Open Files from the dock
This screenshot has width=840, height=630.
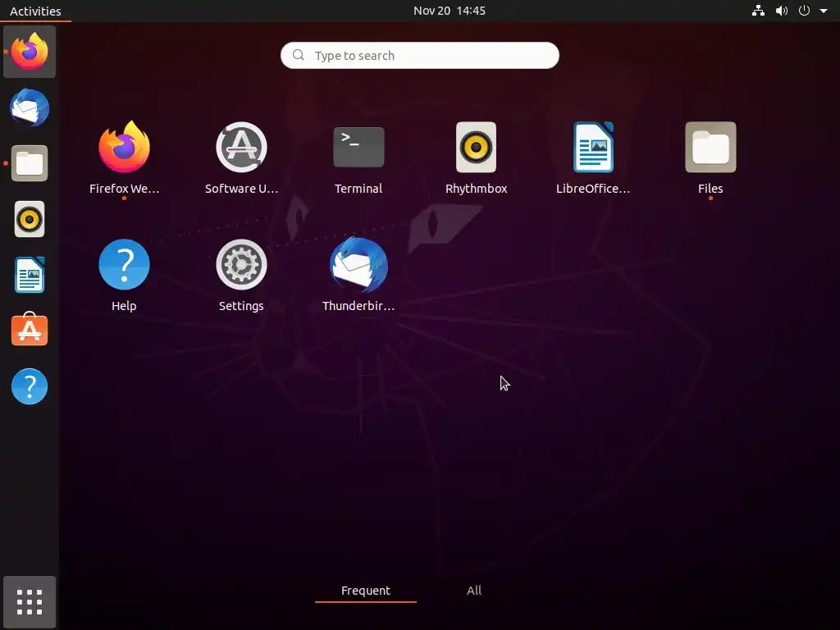(x=30, y=163)
